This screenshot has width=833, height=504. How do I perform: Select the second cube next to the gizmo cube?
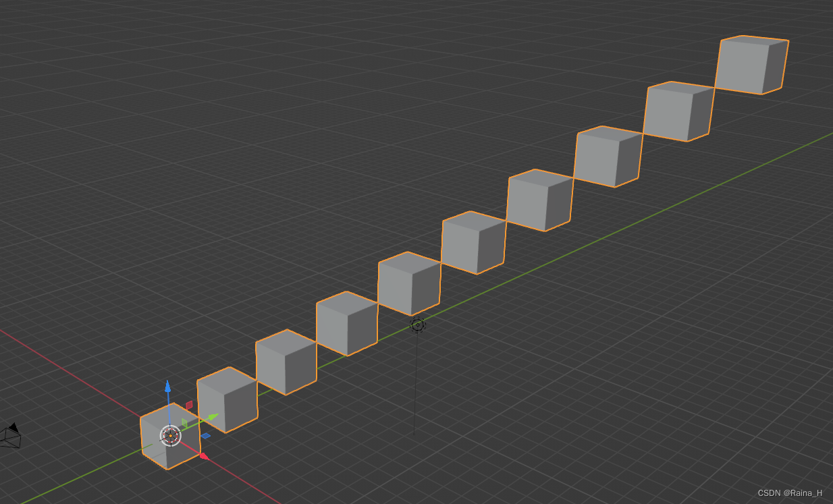(x=227, y=399)
